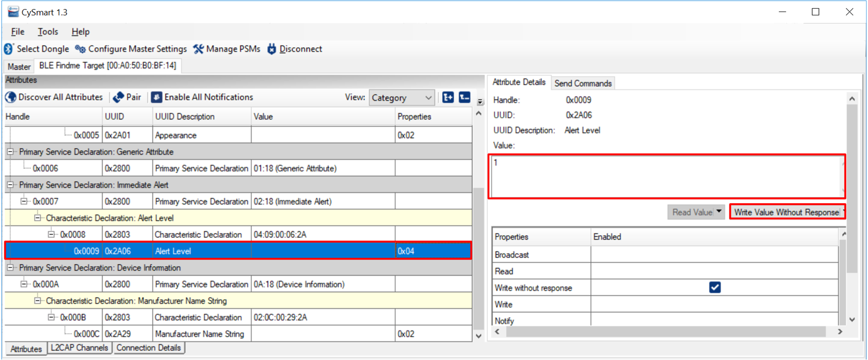868x360 pixels.
Task: Click the UUID Description column header
Action: point(202,117)
